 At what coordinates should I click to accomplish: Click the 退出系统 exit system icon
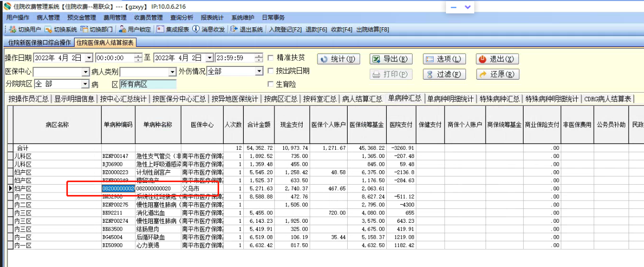(x=234, y=29)
